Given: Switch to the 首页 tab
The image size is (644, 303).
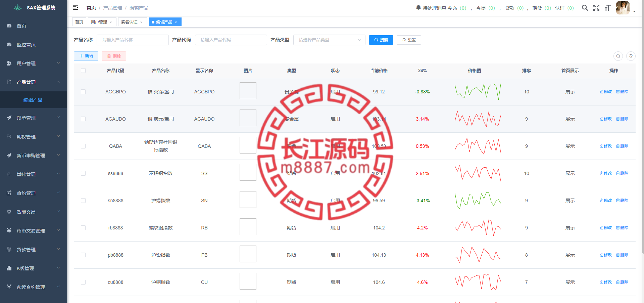Looking at the screenshot, I should 79,22.
